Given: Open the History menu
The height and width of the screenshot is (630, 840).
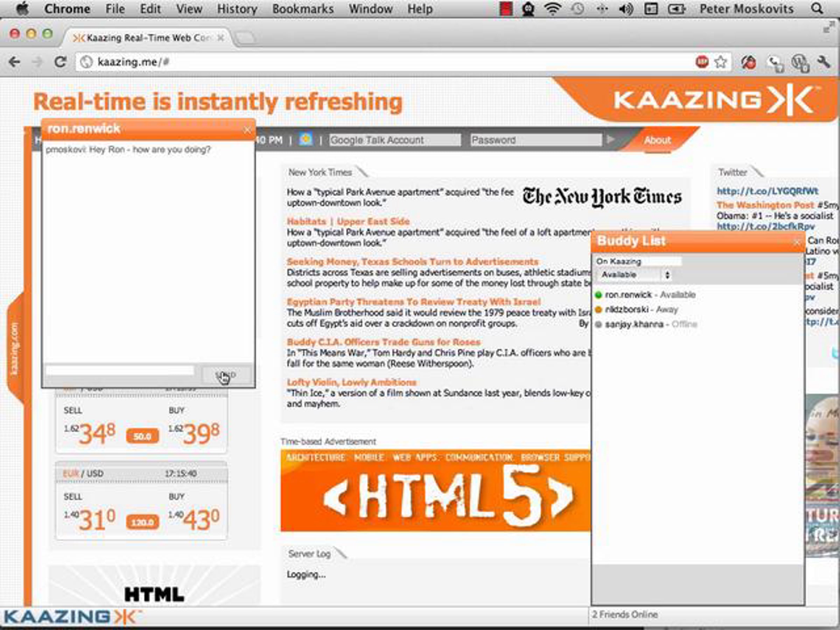Looking at the screenshot, I should 237,9.
